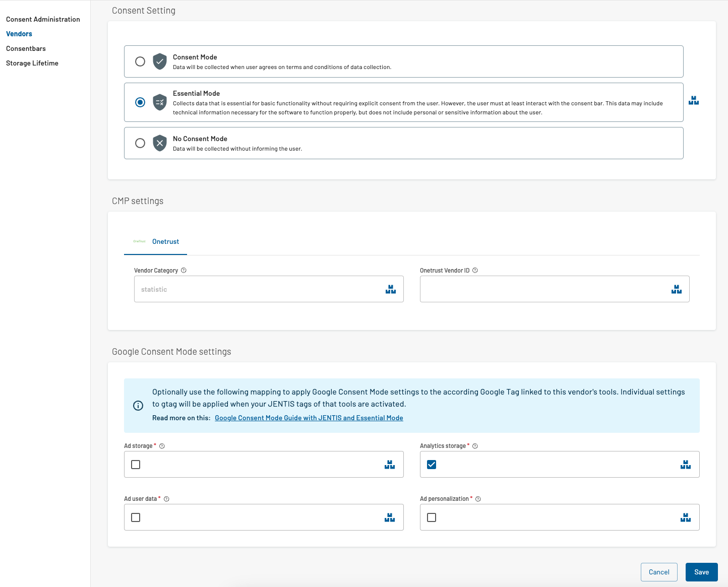Image resolution: width=728 pixels, height=587 pixels.
Task: Select the Consent Mode radio button
Action: coord(140,61)
